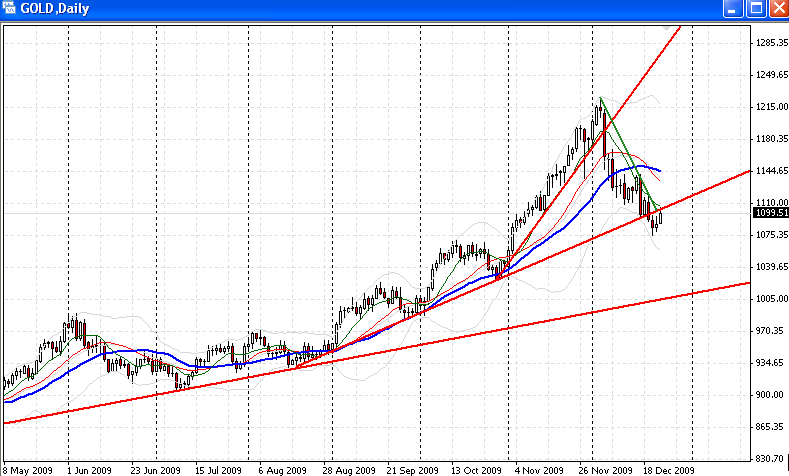Select the current price label 1099.51
This screenshot has height=476, width=789.
click(771, 213)
